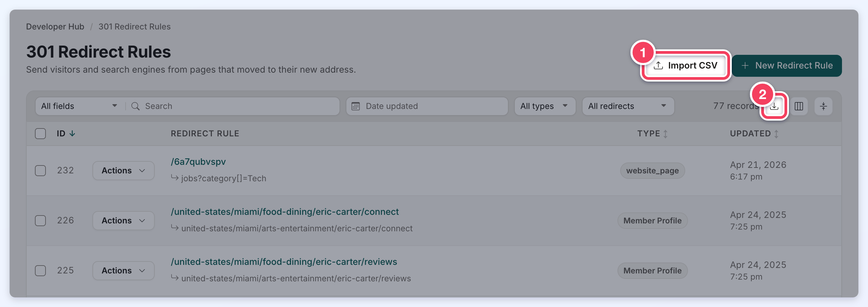
Task: Open the All types filter dropdown
Action: [x=545, y=106]
